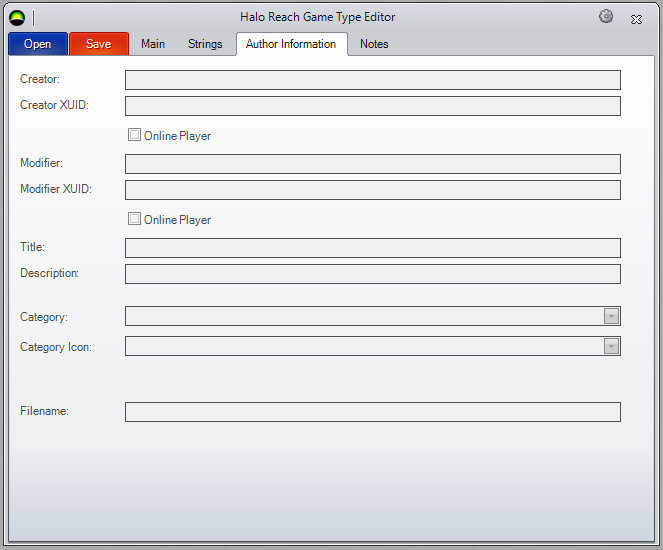Image resolution: width=663 pixels, height=550 pixels.
Task: Expand the Category dropdown arrow
Action: click(x=612, y=317)
